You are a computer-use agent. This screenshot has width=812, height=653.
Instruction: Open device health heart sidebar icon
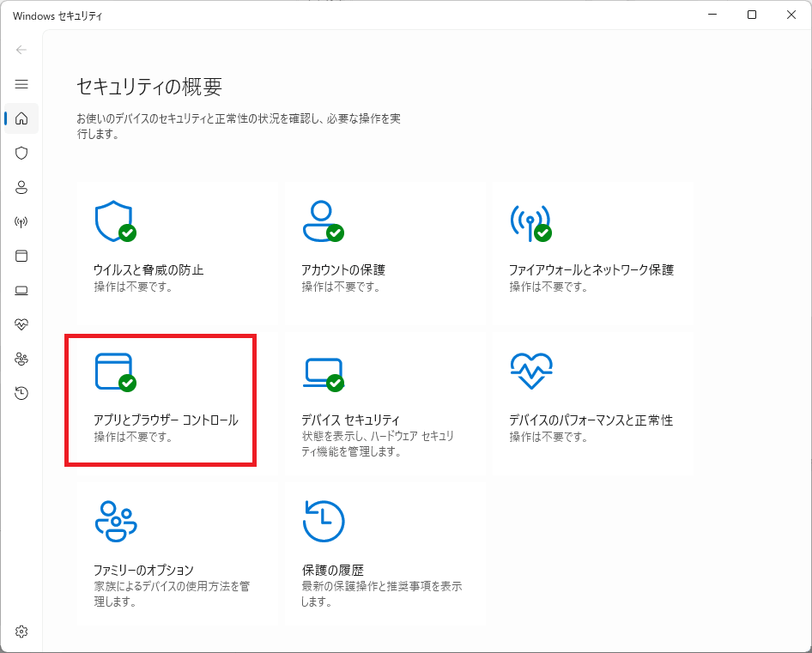(x=21, y=324)
